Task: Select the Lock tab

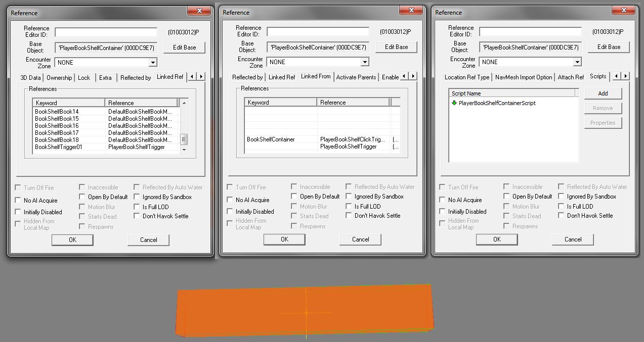Action: tap(84, 78)
